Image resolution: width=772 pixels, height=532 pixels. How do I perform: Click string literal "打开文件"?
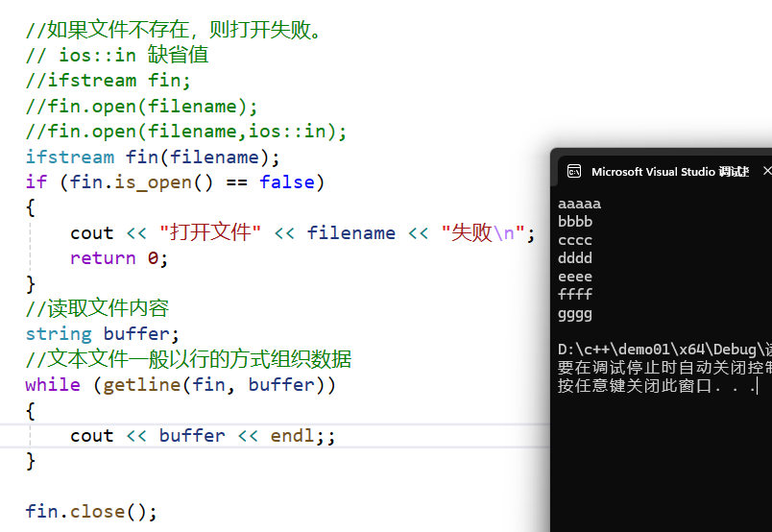coord(210,233)
